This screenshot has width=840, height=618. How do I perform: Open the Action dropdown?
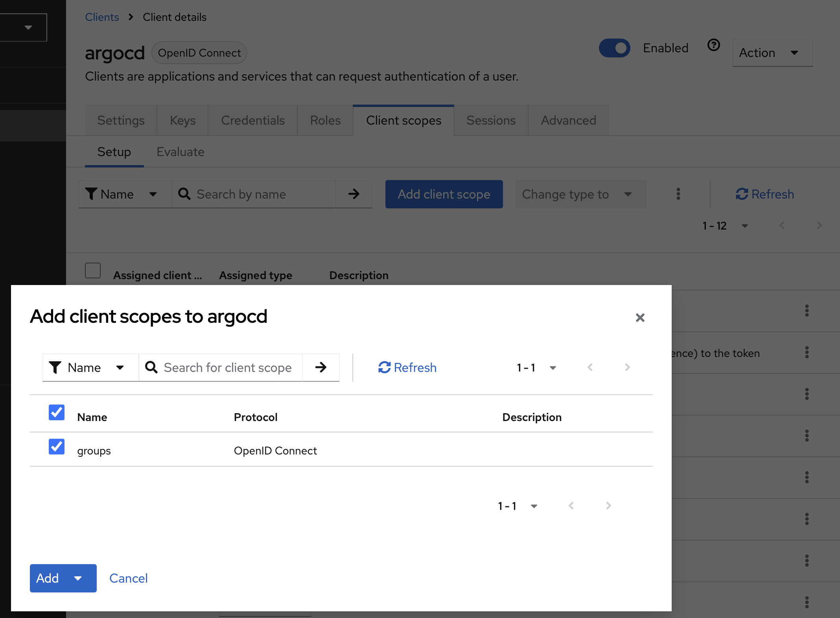(x=772, y=53)
